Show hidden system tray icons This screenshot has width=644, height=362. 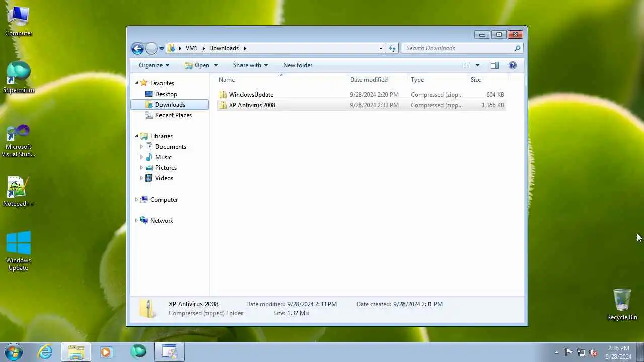(x=556, y=352)
